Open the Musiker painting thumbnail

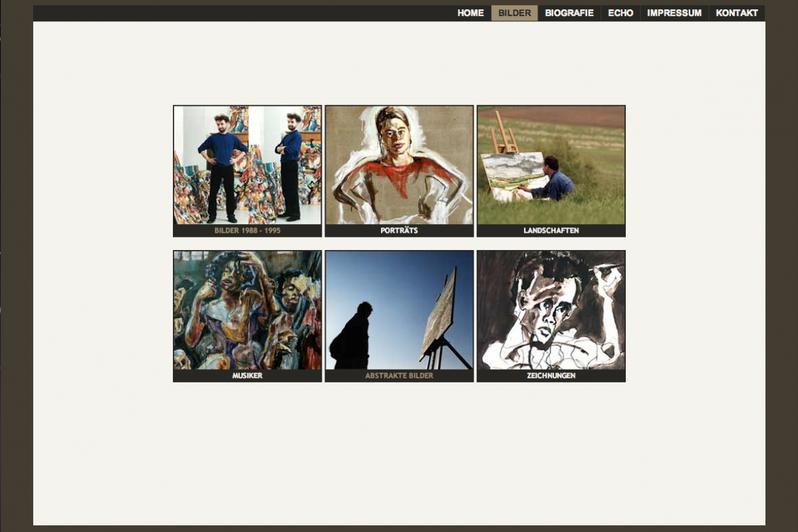coord(247,310)
